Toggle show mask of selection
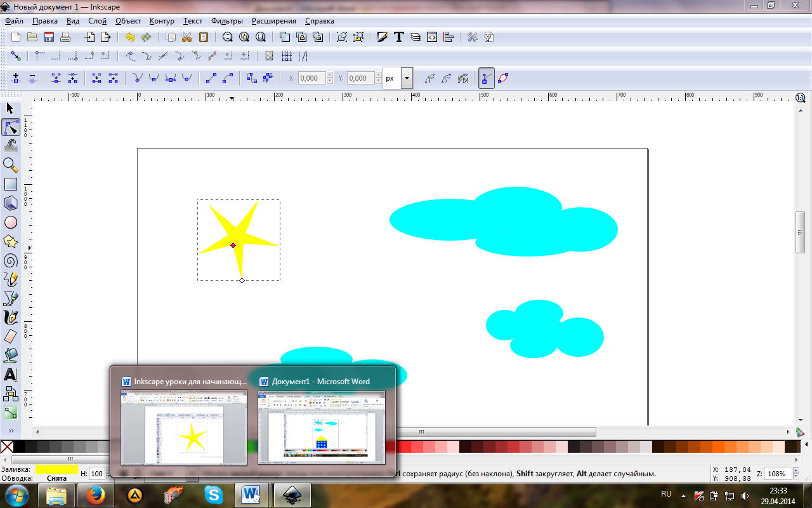 coord(447,78)
